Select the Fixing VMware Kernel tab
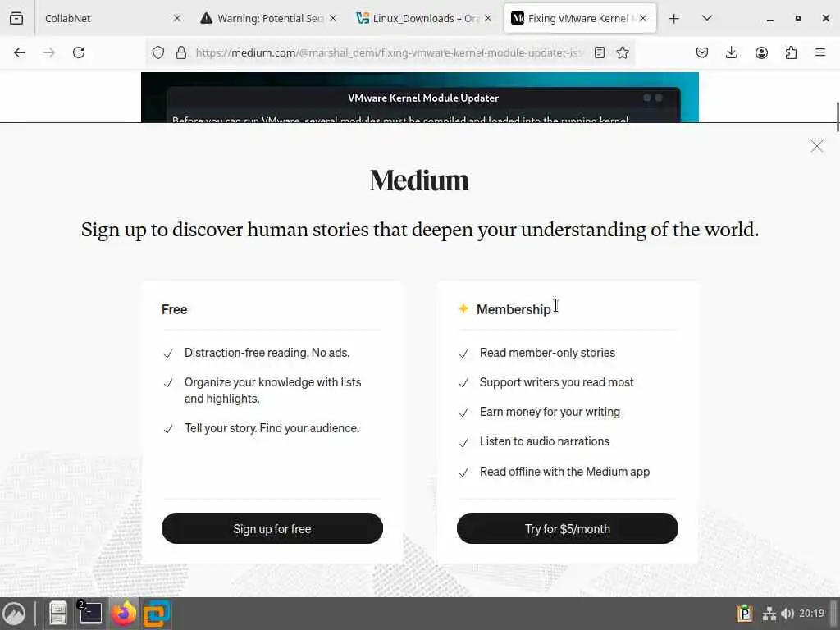 (580, 18)
